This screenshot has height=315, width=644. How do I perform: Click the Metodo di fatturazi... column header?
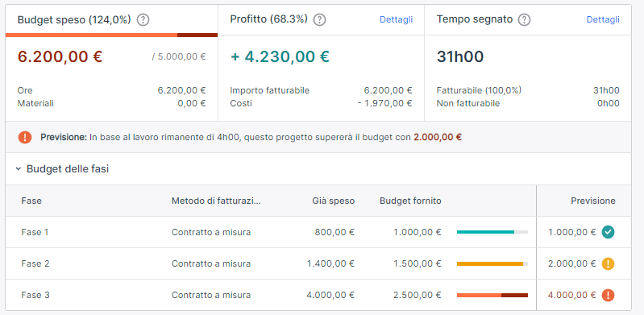pos(216,201)
